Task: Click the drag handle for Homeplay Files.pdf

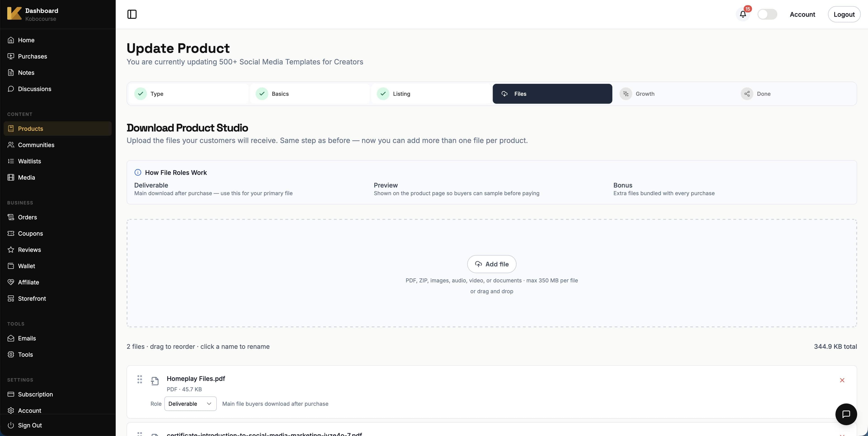Action: (x=139, y=380)
